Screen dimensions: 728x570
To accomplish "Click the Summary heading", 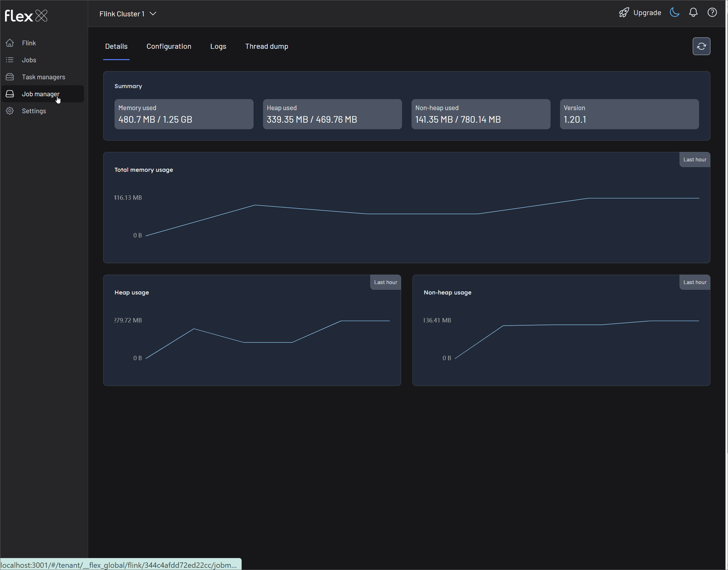I will click(x=128, y=86).
